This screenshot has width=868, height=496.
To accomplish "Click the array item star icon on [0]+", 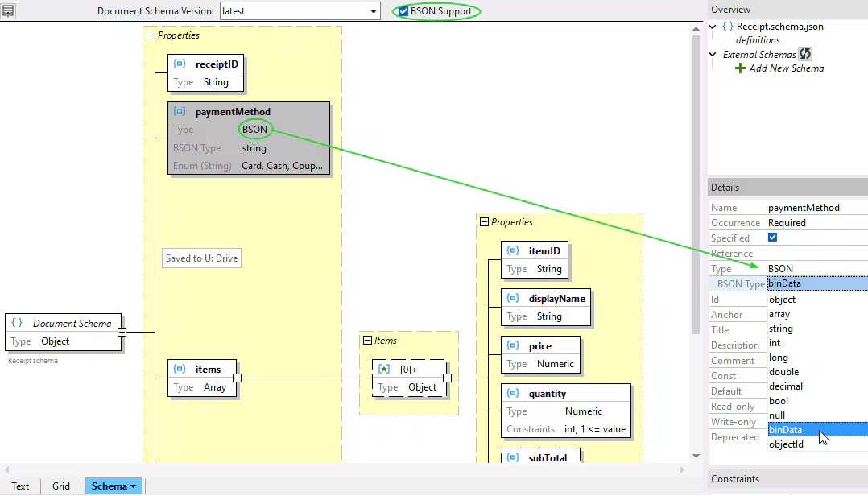I will (x=385, y=369).
